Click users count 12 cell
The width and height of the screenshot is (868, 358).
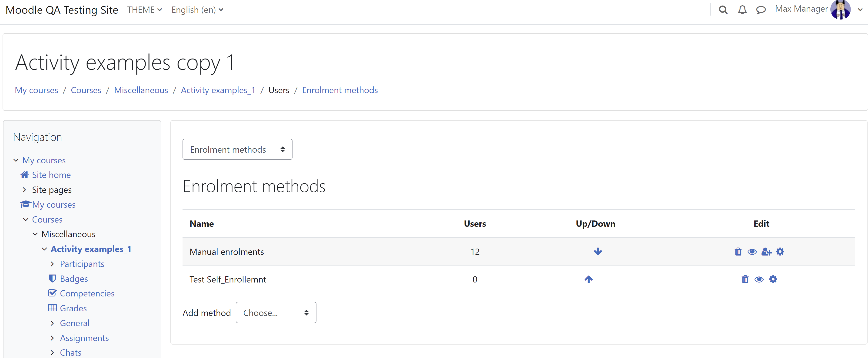click(x=475, y=252)
